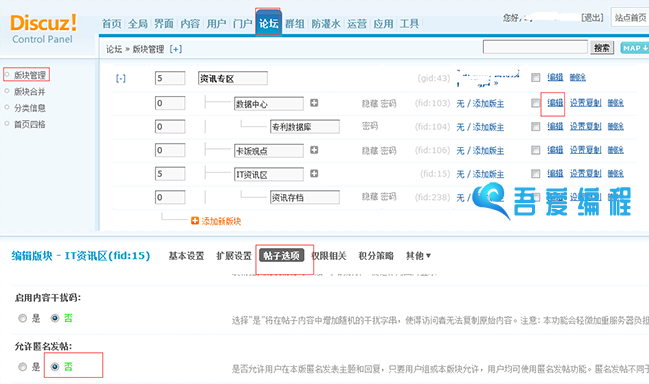Click the plus icon beside IT资讯区

coord(314,173)
